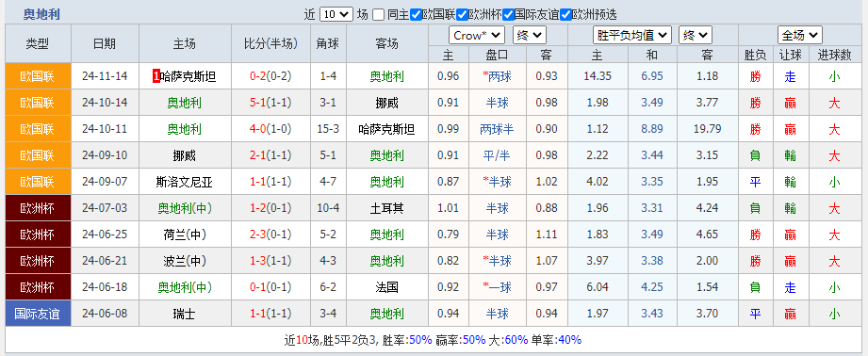Click draw odds 8.89
The height and width of the screenshot is (356, 868).
pos(652,129)
